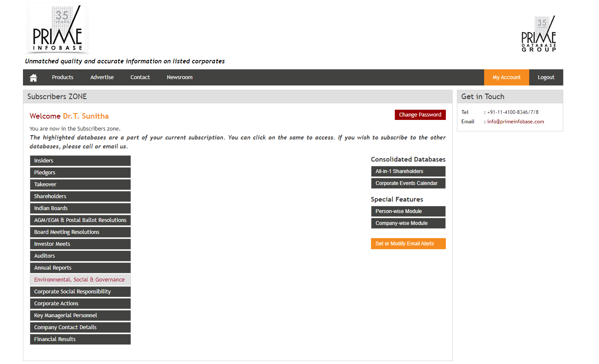
Task: Open the Pledgors database
Action: coord(80,173)
